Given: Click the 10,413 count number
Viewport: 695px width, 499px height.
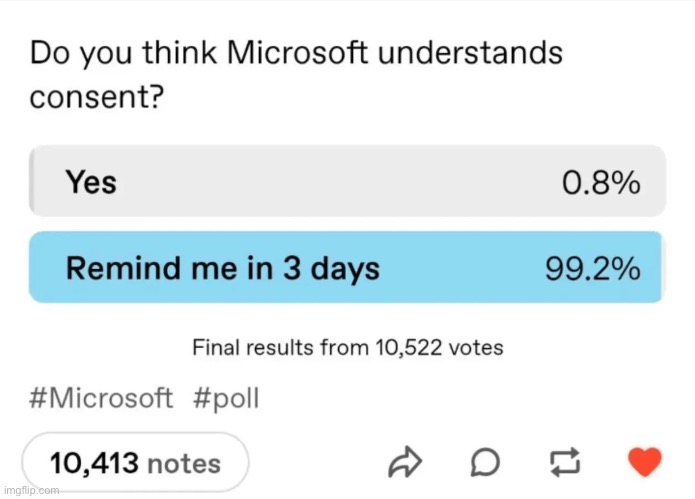Looking at the screenshot, I should [x=94, y=464].
